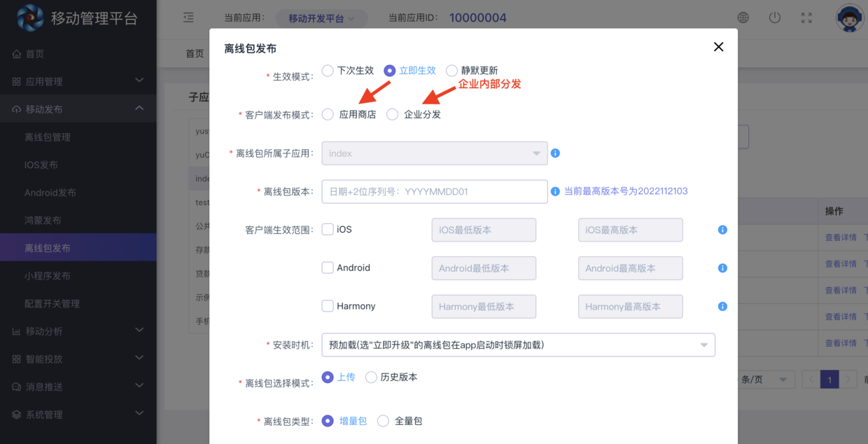Go to page 1 in pagination
868x444 pixels.
[x=829, y=380]
